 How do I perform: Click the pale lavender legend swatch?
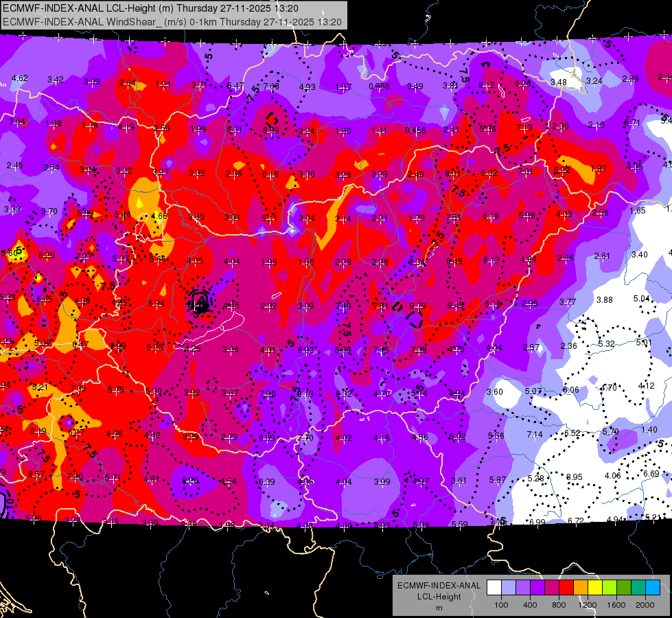[509, 588]
